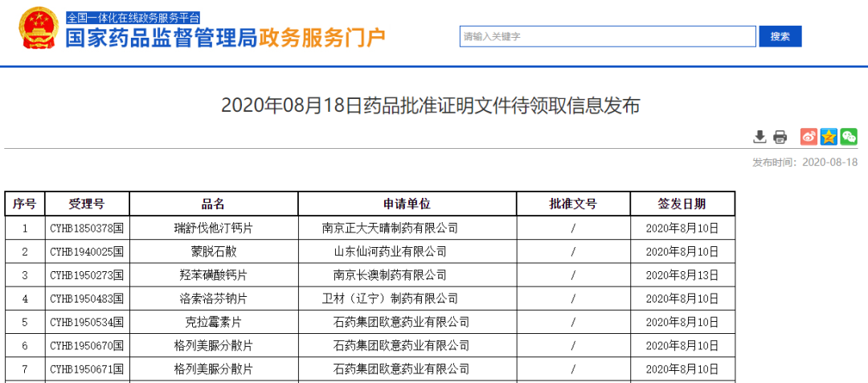868x383 pixels.
Task: Select cell 卫材（辽宁）制药有限公司
Action: point(407,299)
